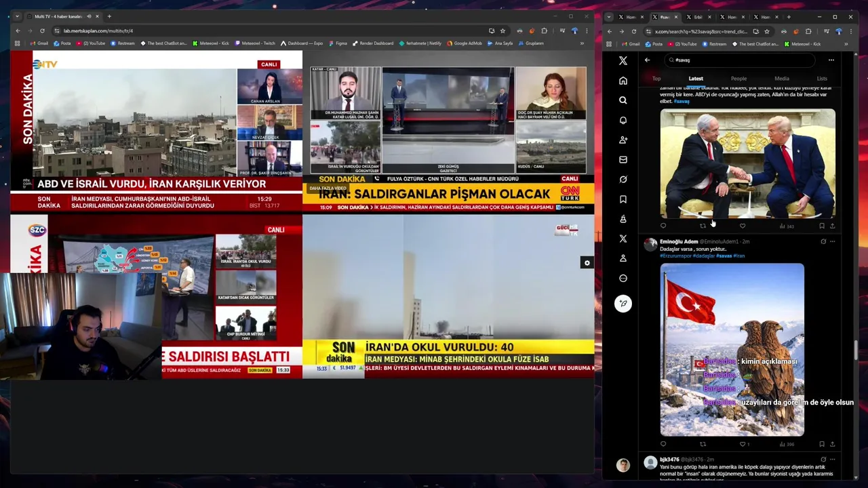Open Grok icon in X sidebar
The image size is (868, 488).
[623, 179]
